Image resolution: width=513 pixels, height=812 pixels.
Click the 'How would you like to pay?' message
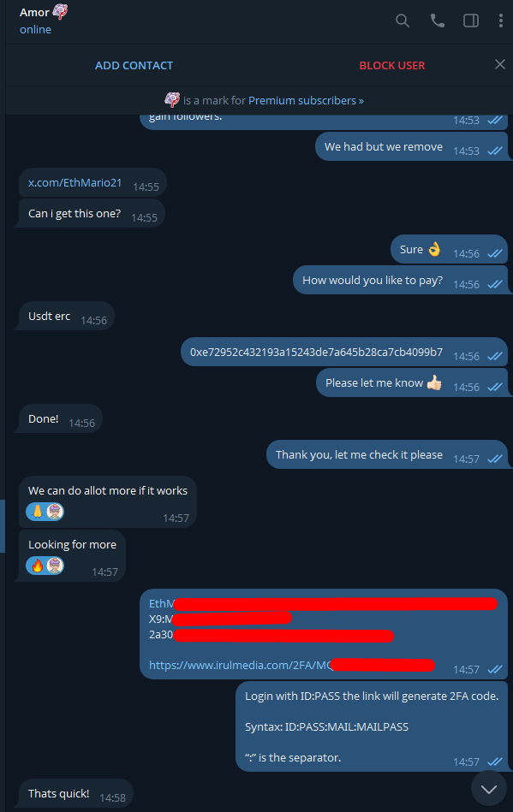(400, 280)
